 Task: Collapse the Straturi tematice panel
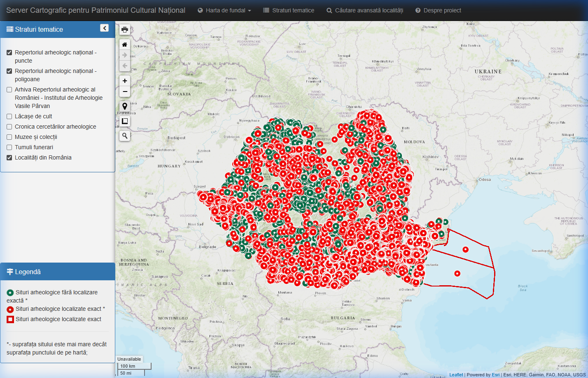104,28
